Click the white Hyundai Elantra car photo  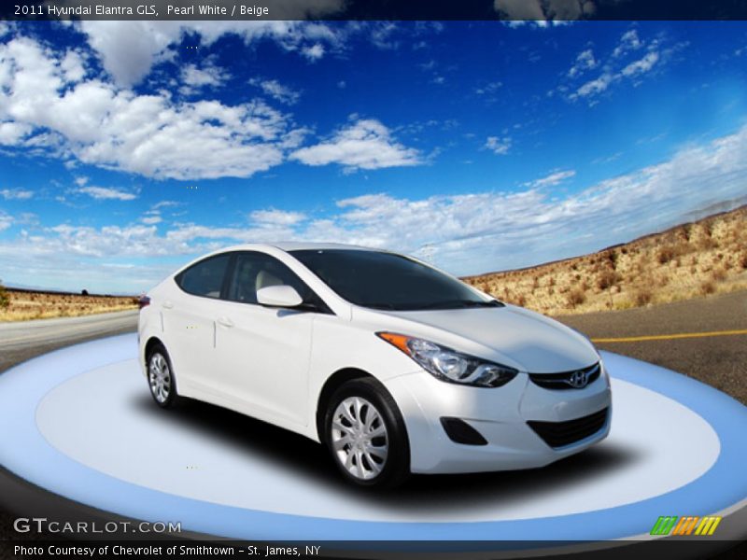pos(374,364)
